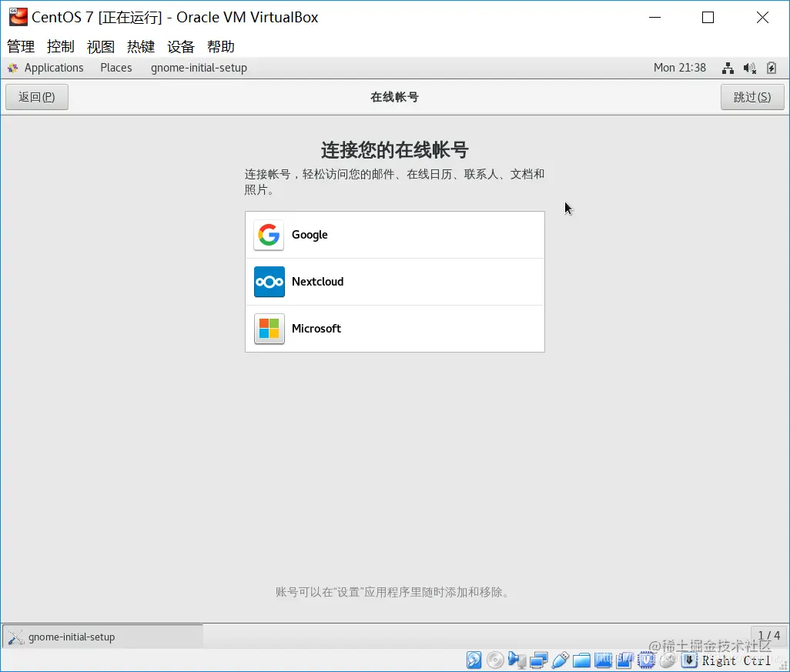Select gnome-initial-setup taskbar window button
The image size is (790, 672).
(103, 637)
